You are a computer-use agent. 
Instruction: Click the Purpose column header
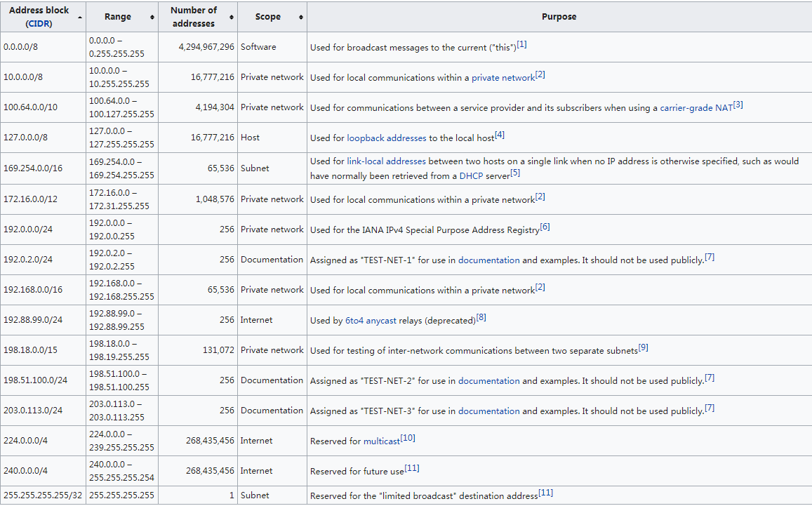point(559,17)
